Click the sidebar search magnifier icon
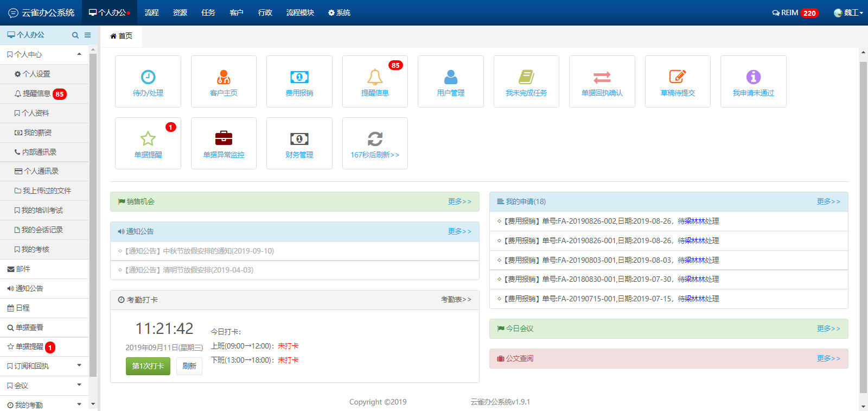 [75, 35]
